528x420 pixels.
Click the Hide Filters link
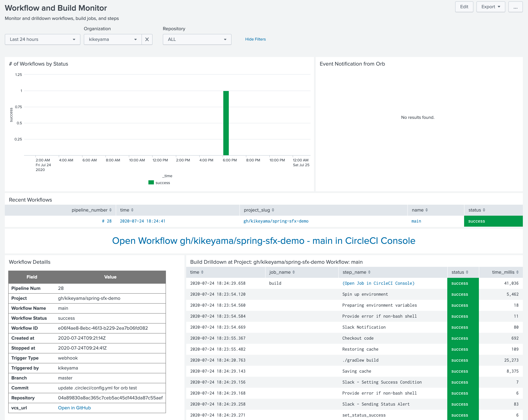[255, 39]
